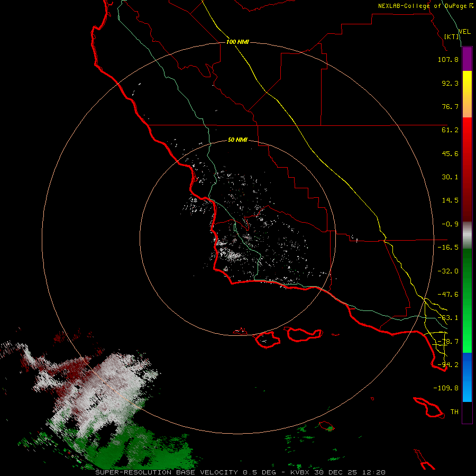This screenshot has width=476, height=476.
Task: Click the -109.8 velocity scale value
Action: pos(446,388)
